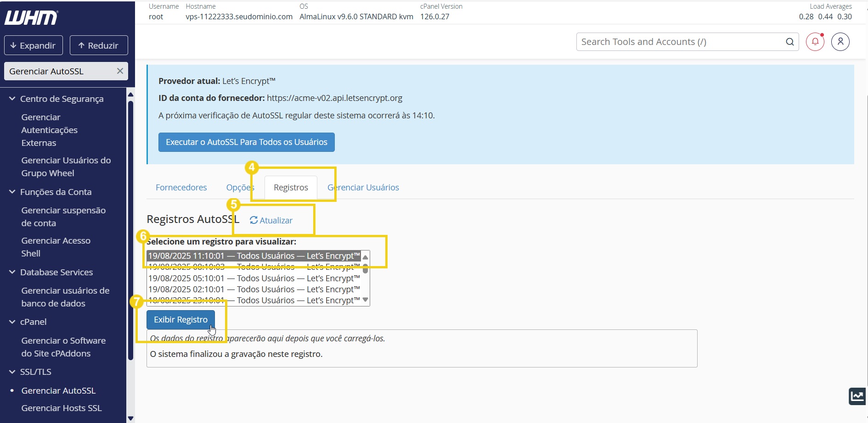Collapse the Centro de Segurança section
The image size is (868, 423).
pyautogui.click(x=12, y=99)
